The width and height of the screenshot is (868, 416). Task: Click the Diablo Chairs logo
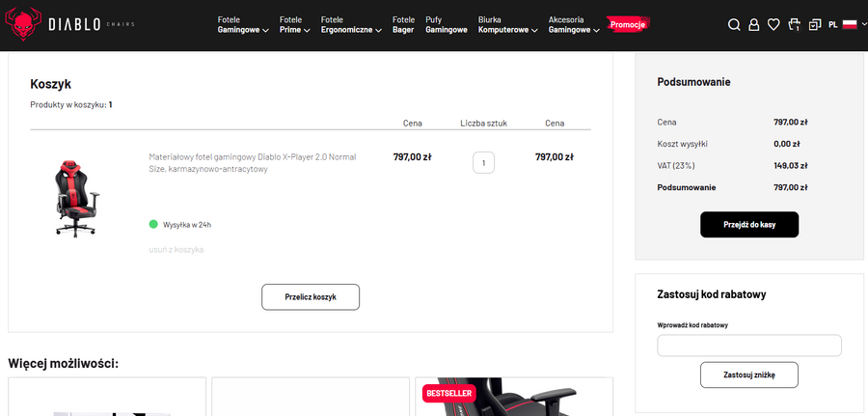(72, 25)
